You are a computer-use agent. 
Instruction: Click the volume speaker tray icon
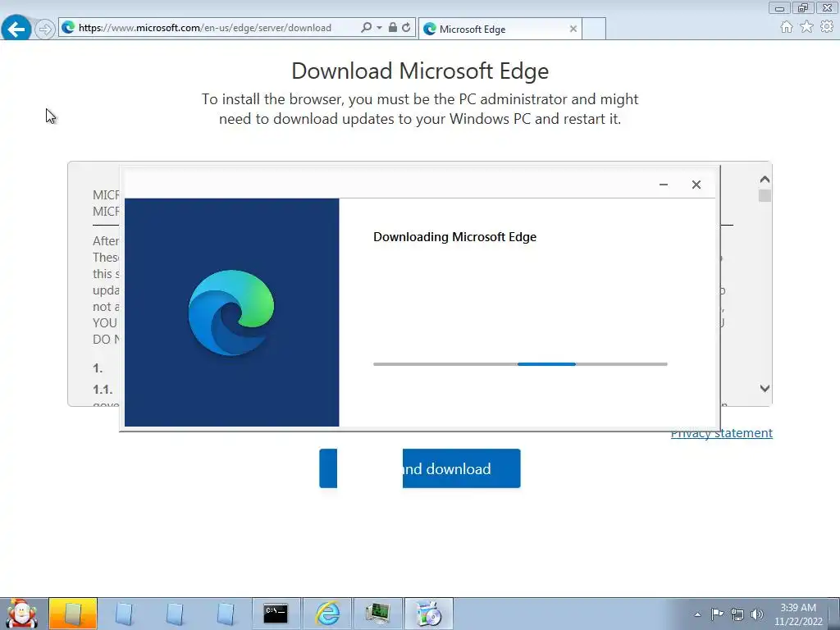point(757,614)
